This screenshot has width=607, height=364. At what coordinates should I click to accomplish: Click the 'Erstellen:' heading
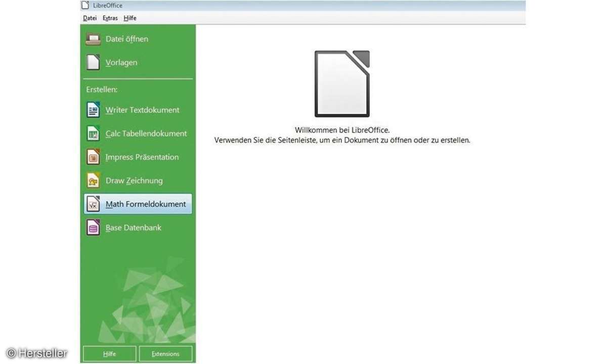tap(102, 89)
